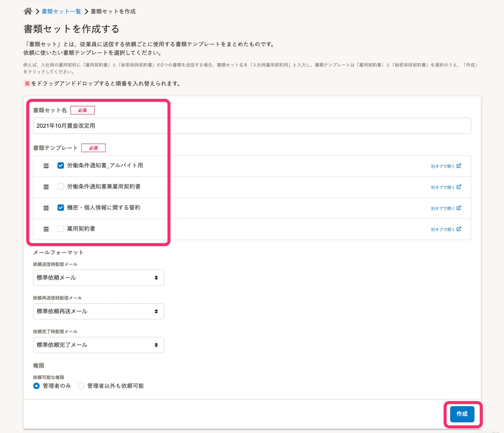The image size is (504, 433).
Task: Click external-link icon on 機密・個人情報に関する誓約 row
Action: pyautogui.click(x=459, y=208)
